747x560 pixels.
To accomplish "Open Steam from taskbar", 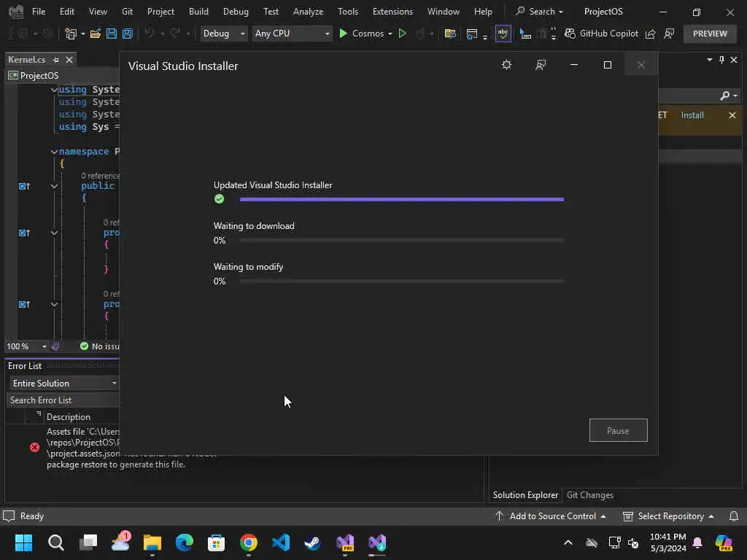I will tap(312, 542).
